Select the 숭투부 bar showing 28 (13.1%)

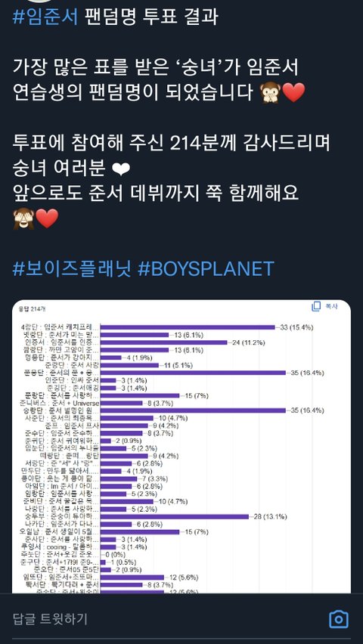[174, 517]
